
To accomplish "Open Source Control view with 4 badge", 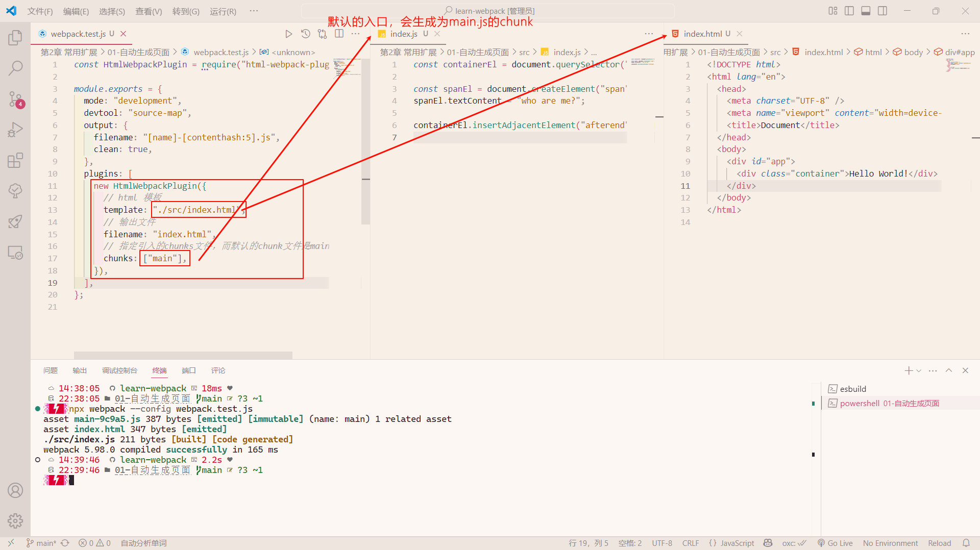I will pos(15,99).
